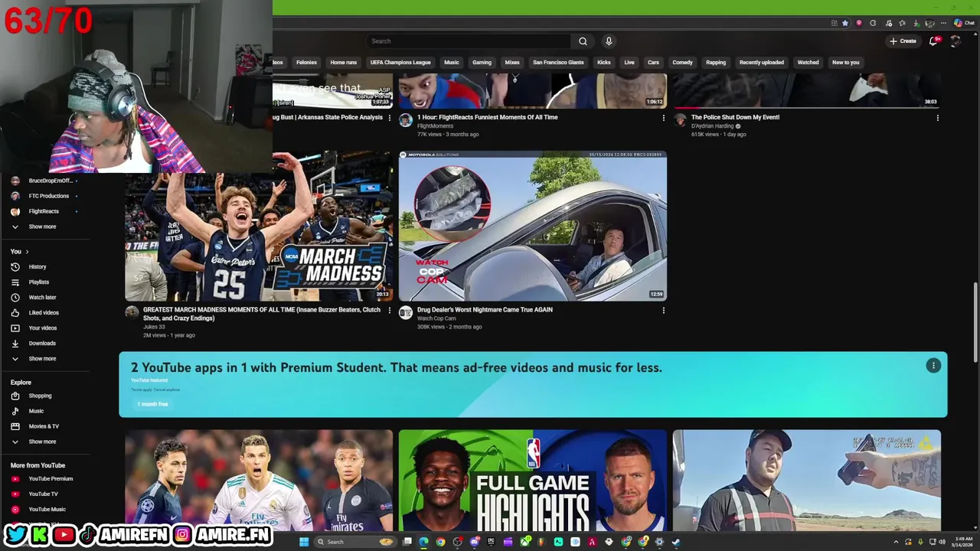Open options for Drug Dealer's Worst Nightmare video
980x551 pixels.
click(x=663, y=311)
